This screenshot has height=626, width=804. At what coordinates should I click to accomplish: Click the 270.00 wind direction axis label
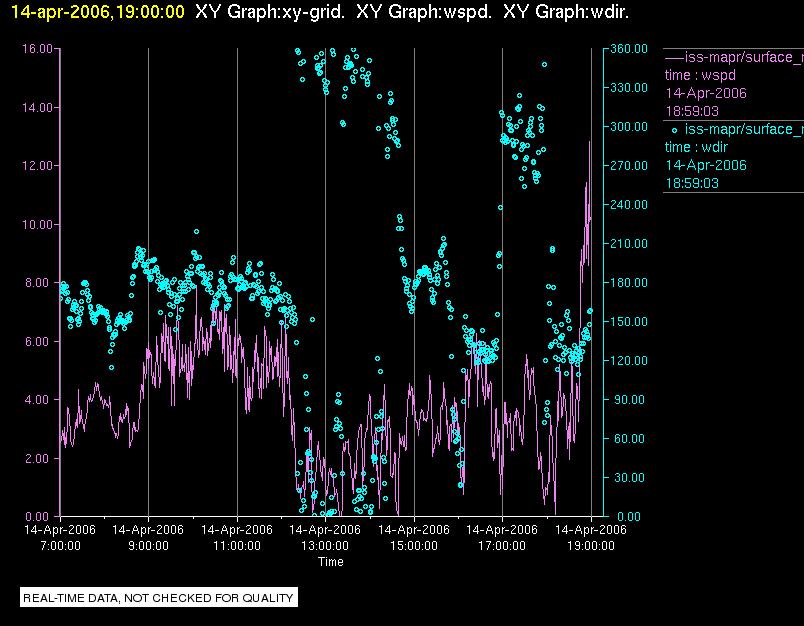[x=629, y=166]
